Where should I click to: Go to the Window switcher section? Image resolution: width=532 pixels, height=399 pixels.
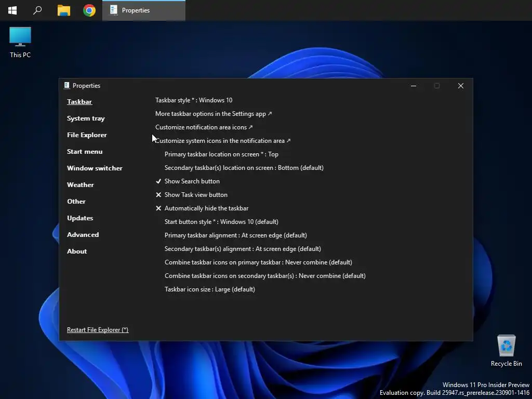click(95, 168)
